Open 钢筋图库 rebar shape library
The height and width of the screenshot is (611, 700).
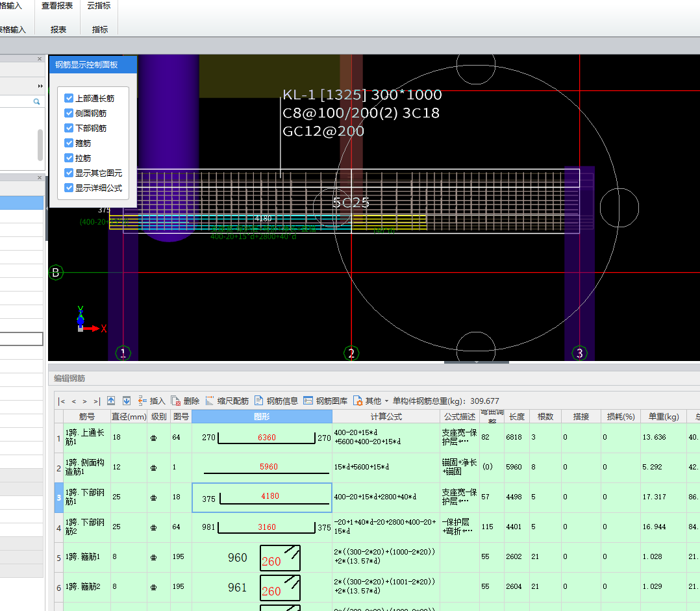pyautogui.click(x=325, y=401)
